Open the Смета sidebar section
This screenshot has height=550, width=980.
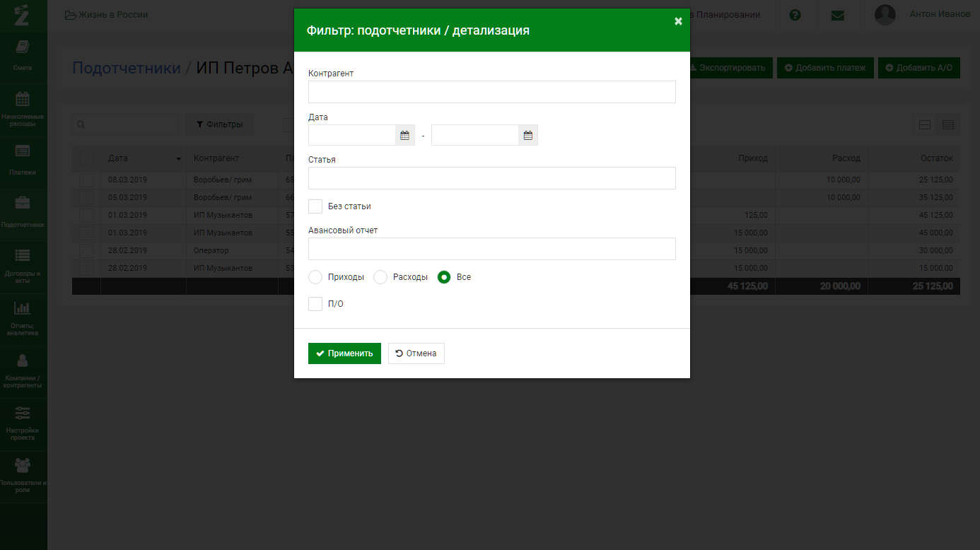tap(23, 55)
